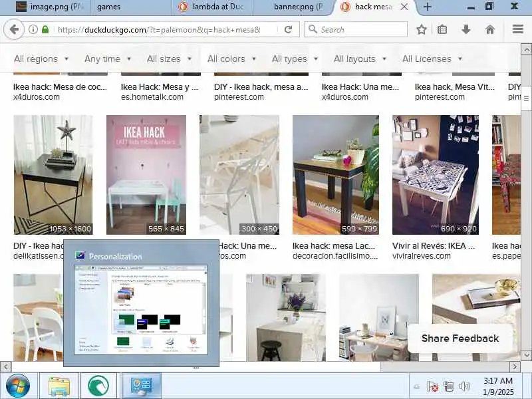Screen dimensions: 532x399
Task: Open the patterned table 690 × 920 image
Action: [436, 175]
